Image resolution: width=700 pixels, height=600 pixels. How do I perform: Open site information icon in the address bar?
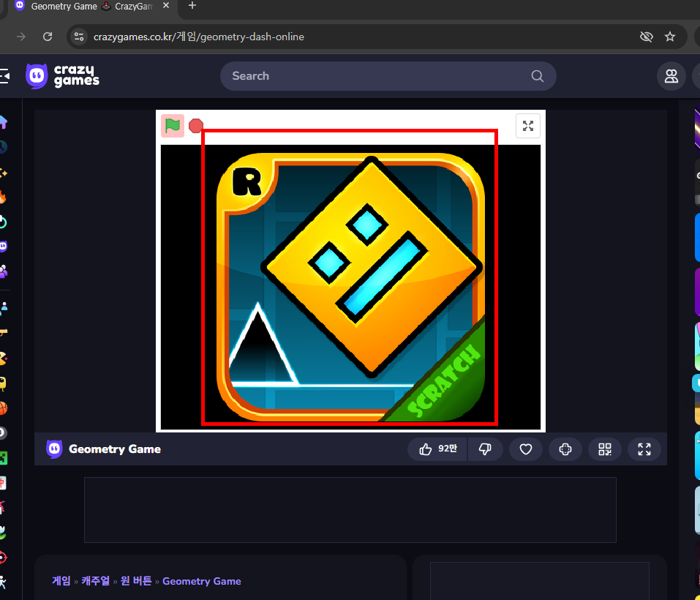[x=79, y=37]
